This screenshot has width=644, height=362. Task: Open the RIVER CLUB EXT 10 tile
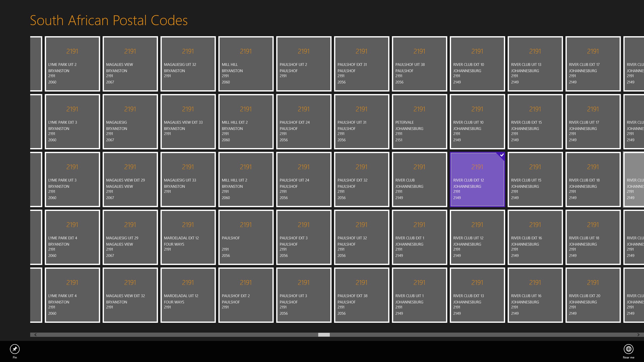coord(477,64)
